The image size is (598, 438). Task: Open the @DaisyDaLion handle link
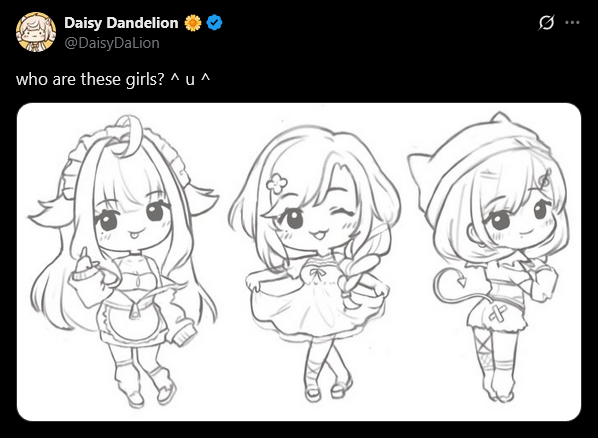click(112, 43)
